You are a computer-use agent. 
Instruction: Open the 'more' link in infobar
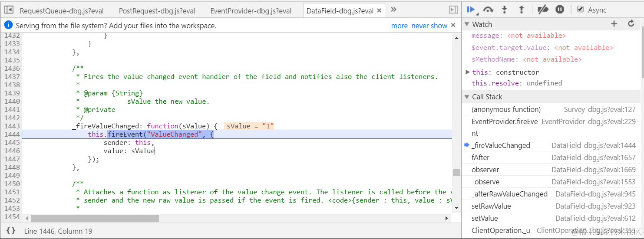pos(399,26)
